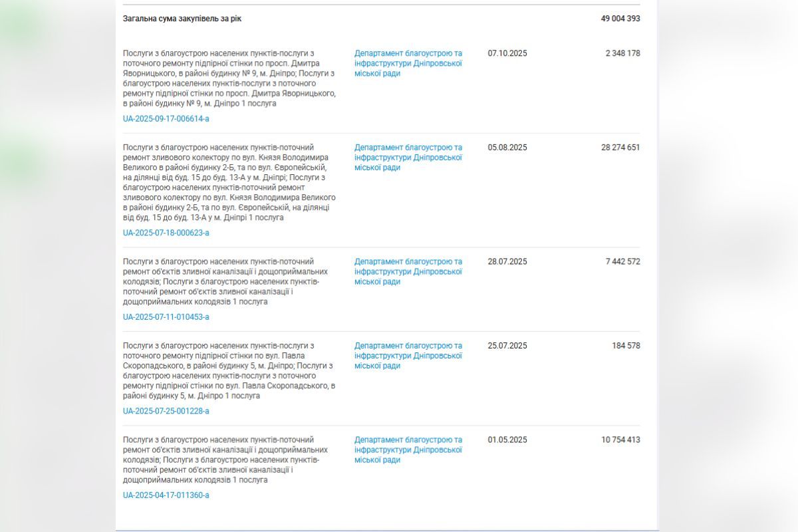The width and height of the screenshot is (798, 532).
Task: Click the date 01.05.2025
Action: 507,440
